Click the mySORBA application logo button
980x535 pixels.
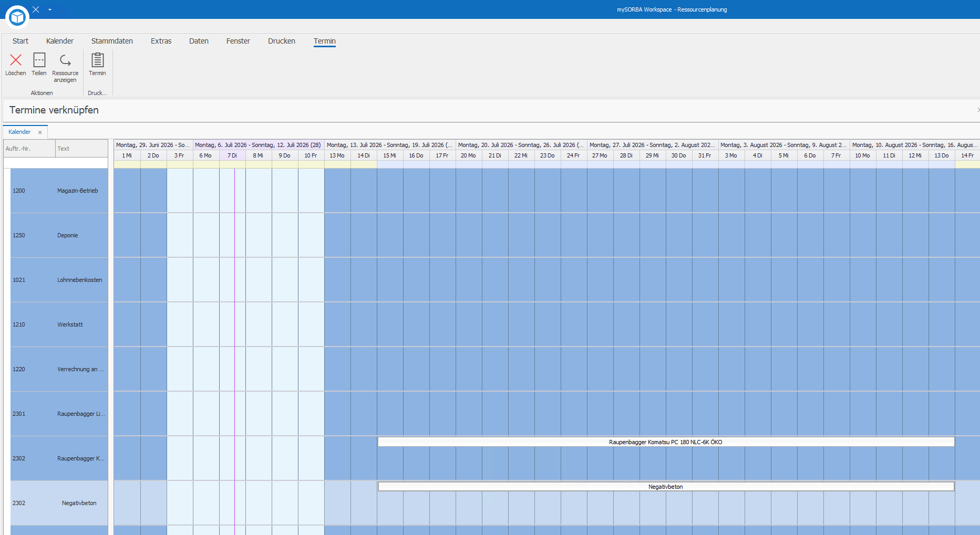17,17
